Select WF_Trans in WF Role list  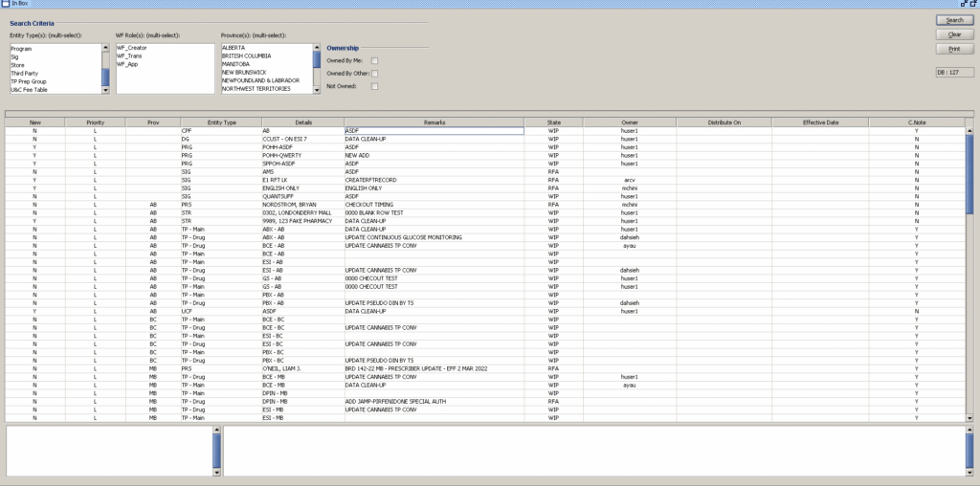(131, 55)
